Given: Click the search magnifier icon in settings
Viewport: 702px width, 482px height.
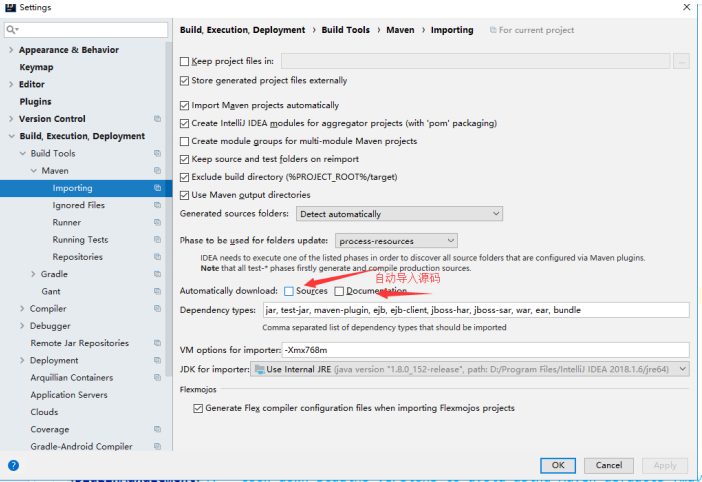Looking at the screenshot, I should point(12,30).
